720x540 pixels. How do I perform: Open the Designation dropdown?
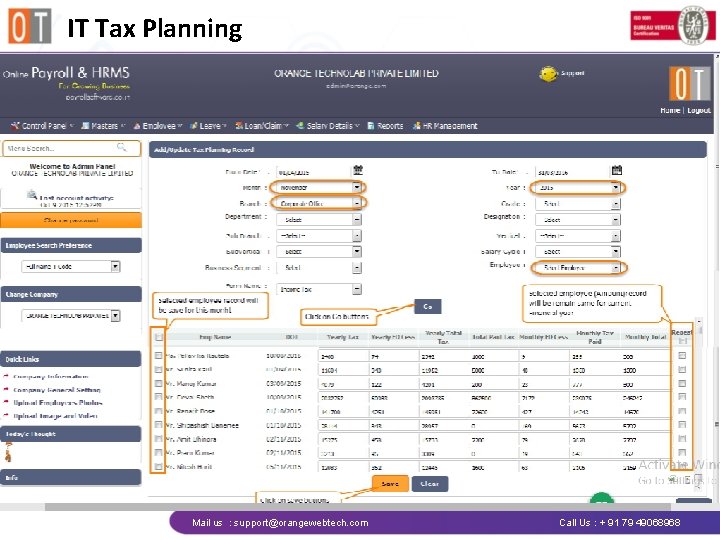(x=578, y=219)
